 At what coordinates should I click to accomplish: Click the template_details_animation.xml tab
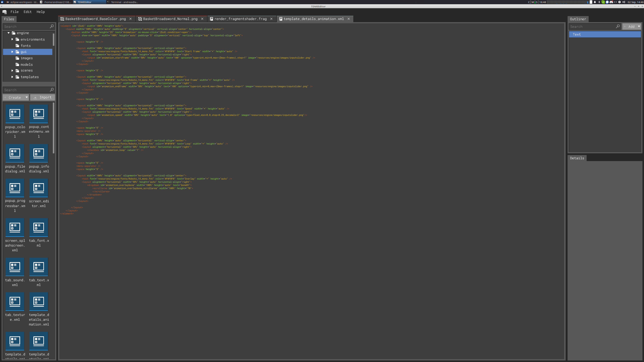314,19
